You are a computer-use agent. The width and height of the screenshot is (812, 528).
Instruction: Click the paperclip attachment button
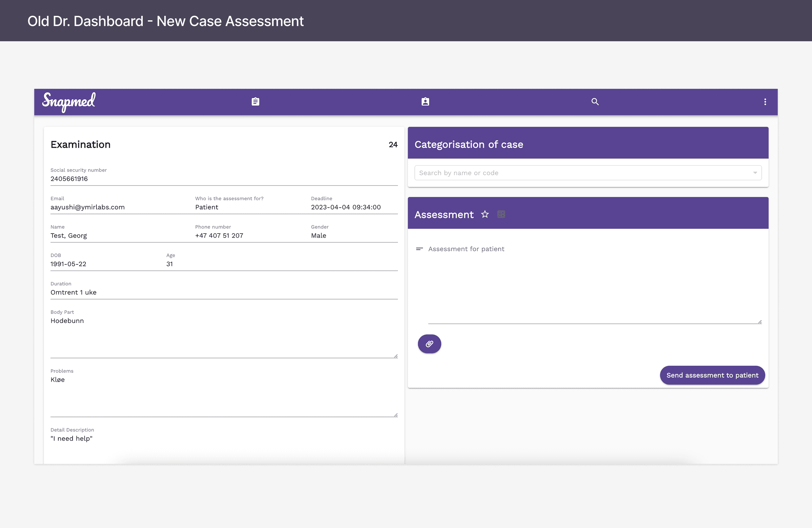429,344
